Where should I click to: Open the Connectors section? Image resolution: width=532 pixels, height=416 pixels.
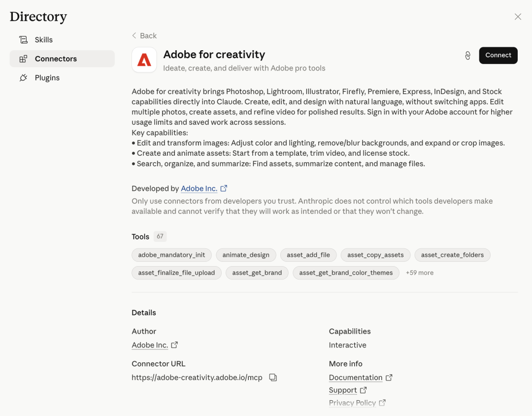56,59
